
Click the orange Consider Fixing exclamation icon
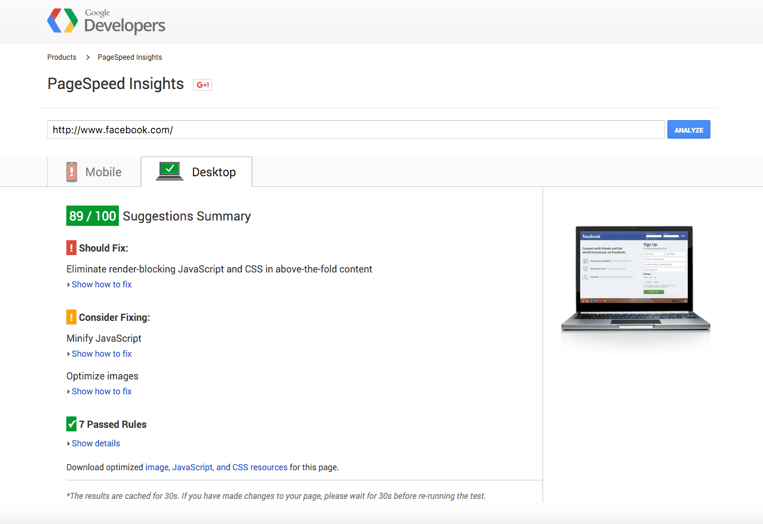point(71,317)
